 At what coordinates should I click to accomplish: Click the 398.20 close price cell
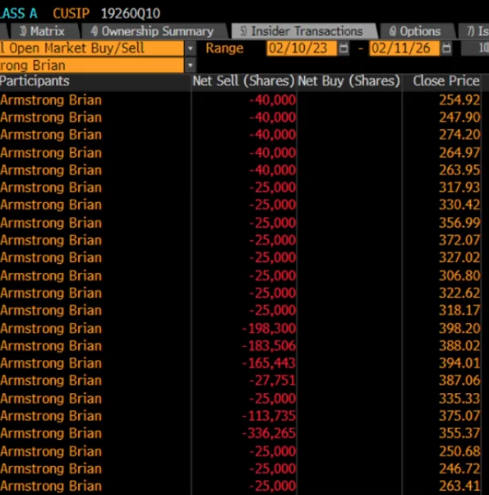pyautogui.click(x=459, y=329)
